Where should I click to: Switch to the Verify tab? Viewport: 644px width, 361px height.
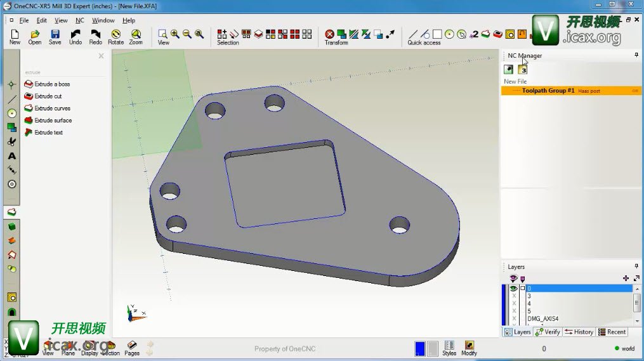(548, 332)
